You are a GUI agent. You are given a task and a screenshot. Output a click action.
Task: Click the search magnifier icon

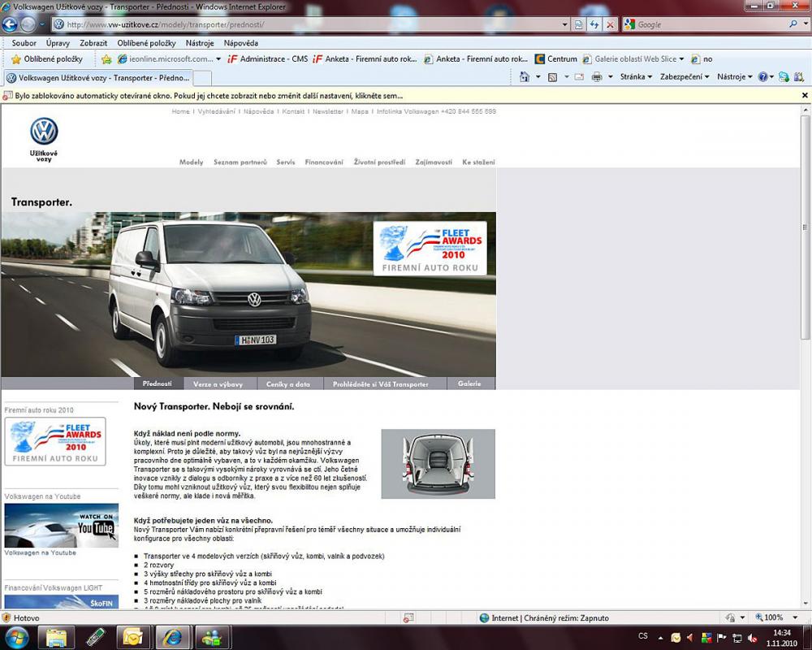793,24
